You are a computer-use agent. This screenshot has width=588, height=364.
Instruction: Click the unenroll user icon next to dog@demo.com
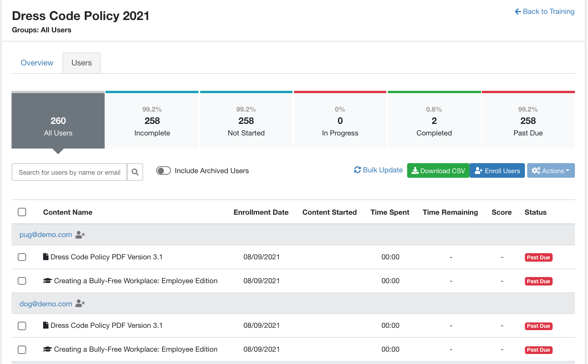(x=80, y=304)
